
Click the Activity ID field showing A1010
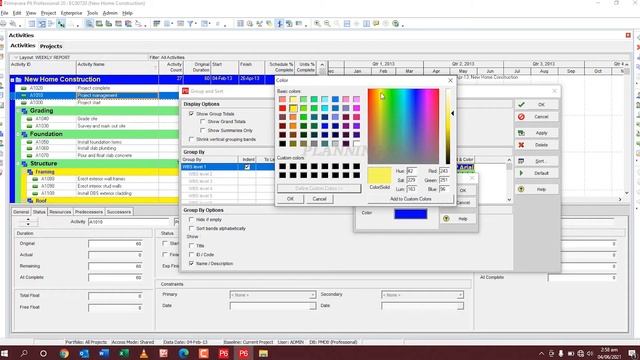pyautogui.click(x=129, y=222)
